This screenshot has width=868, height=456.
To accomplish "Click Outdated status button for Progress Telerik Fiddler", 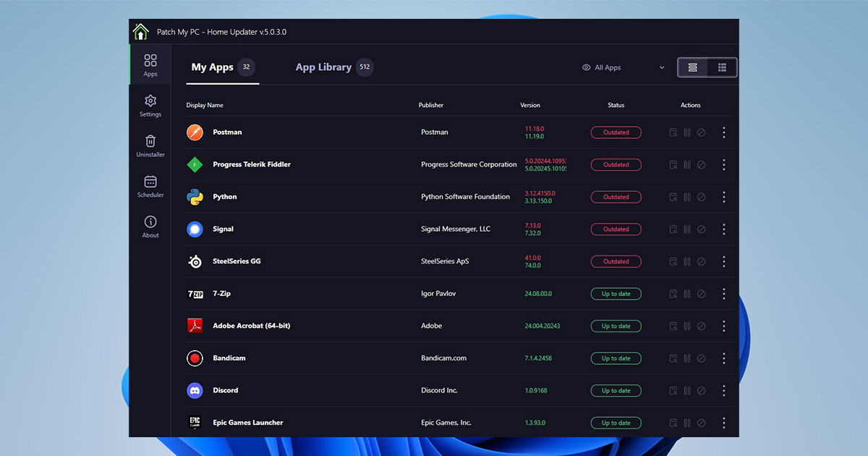I will click(x=616, y=164).
